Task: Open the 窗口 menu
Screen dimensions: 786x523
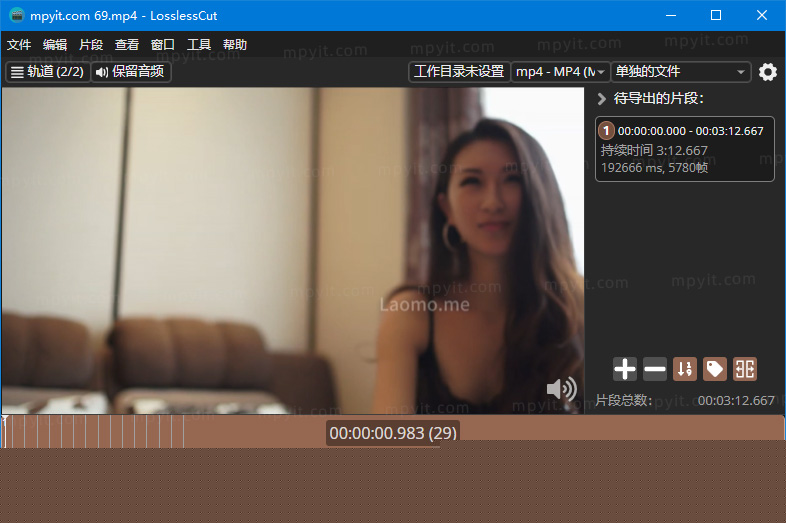Action: pos(162,45)
